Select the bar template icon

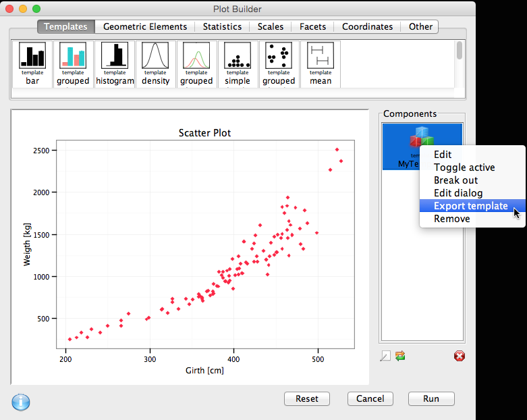(x=32, y=64)
